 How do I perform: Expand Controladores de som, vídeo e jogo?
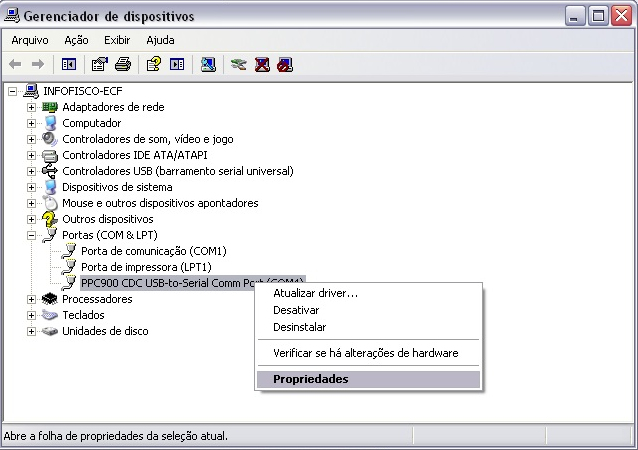pyautogui.click(x=31, y=139)
